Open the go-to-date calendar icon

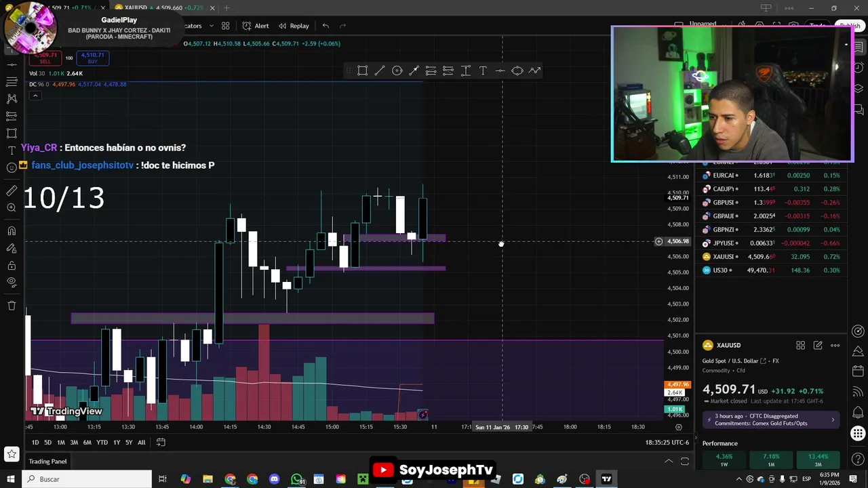[x=161, y=443]
